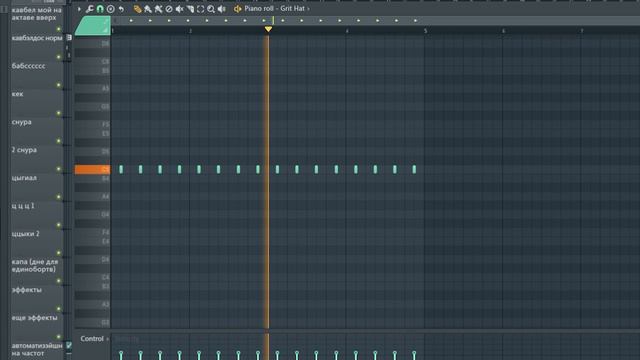Click the arrow after Grit Hat title
640x360 pixels.
[x=308, y=9]
